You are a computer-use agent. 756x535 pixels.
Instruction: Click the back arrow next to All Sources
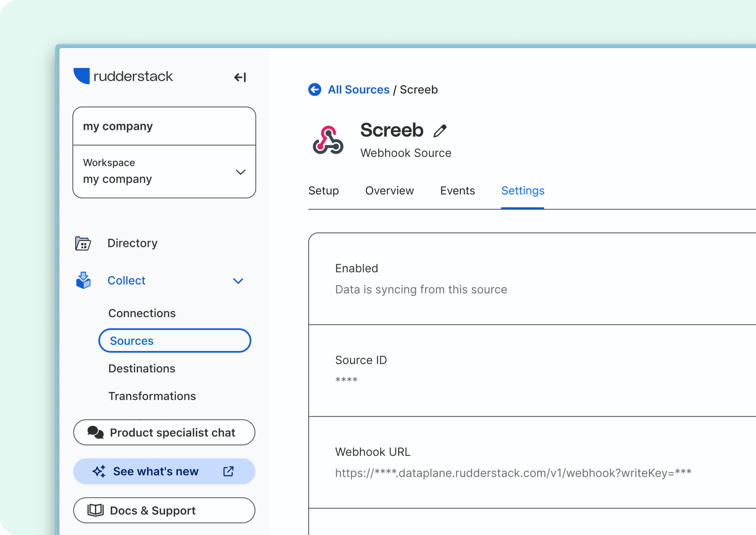(x=315, y=90)
